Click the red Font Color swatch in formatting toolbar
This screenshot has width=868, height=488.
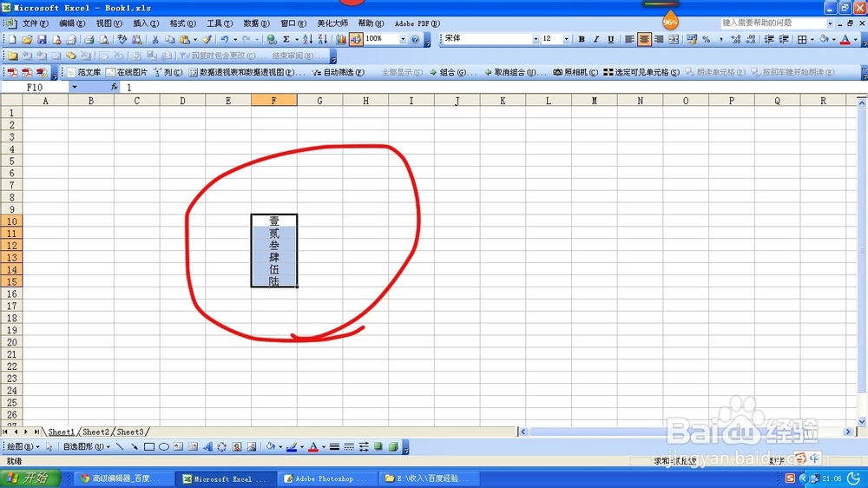(845, 39)
